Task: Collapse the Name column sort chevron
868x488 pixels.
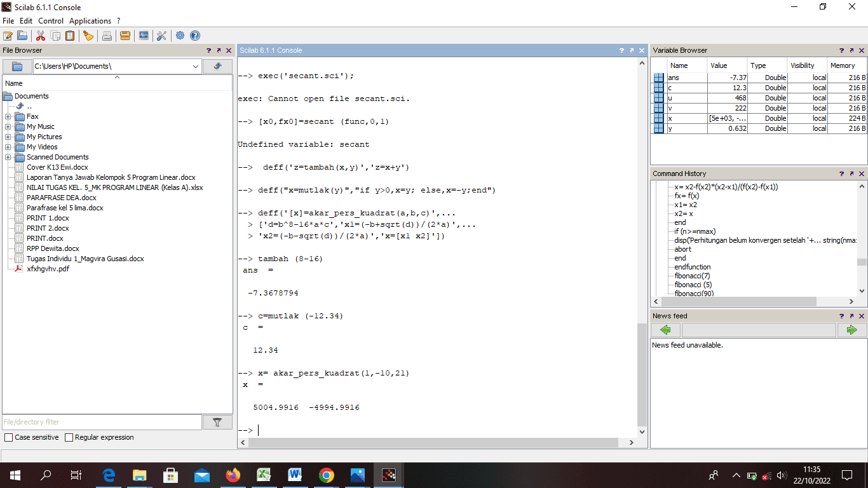Action: 117,78
